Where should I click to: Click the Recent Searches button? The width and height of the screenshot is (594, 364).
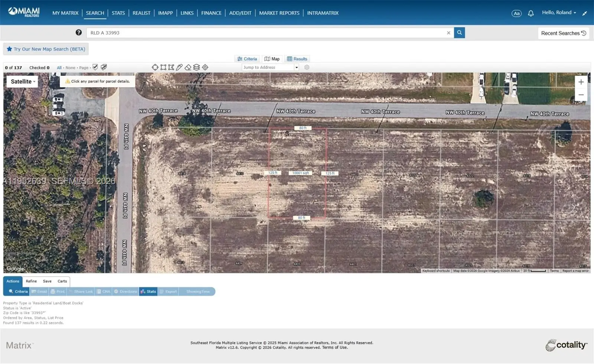(563, 33)
